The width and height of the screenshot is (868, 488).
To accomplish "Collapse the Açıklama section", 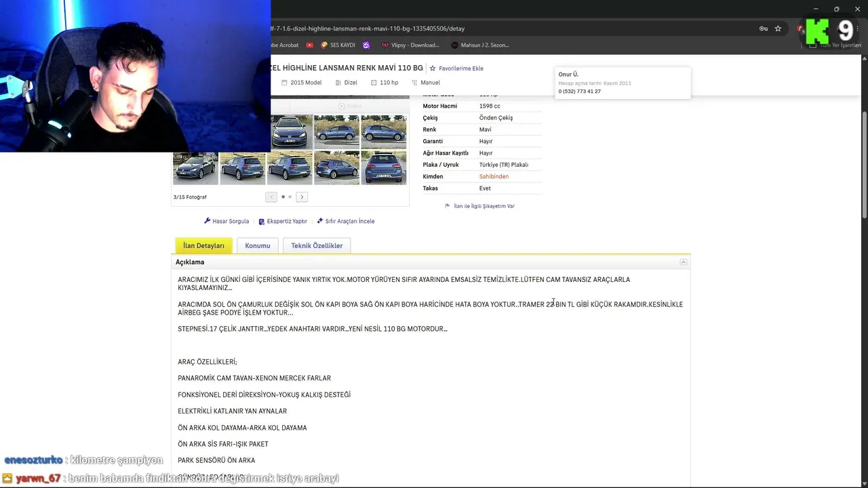I will 684,262.
